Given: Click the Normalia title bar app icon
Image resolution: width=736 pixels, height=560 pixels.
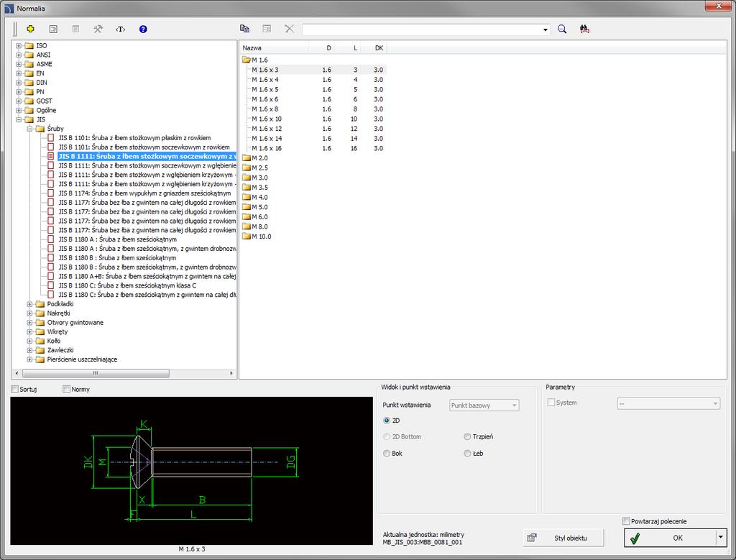Looking at the screenshot, I should (9, 9).
